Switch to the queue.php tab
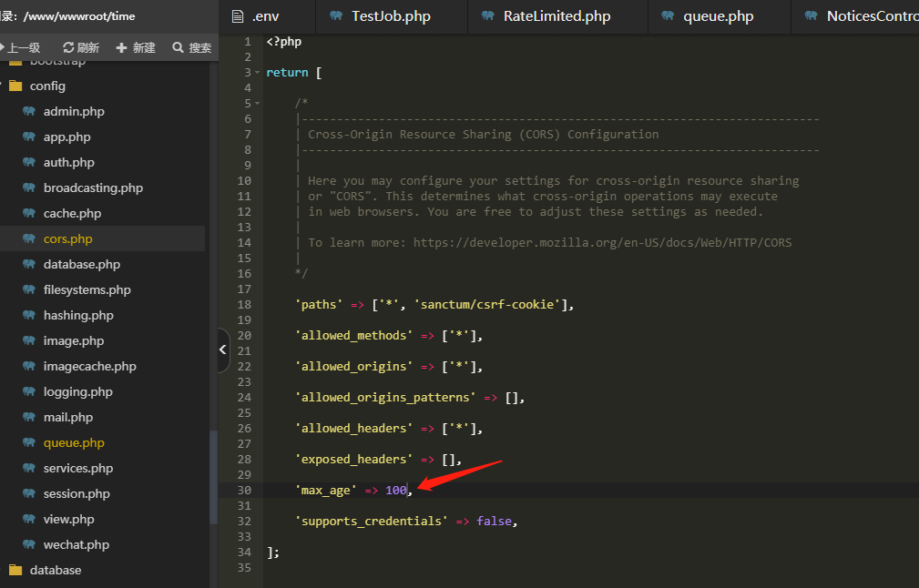 tap(718, 16)
